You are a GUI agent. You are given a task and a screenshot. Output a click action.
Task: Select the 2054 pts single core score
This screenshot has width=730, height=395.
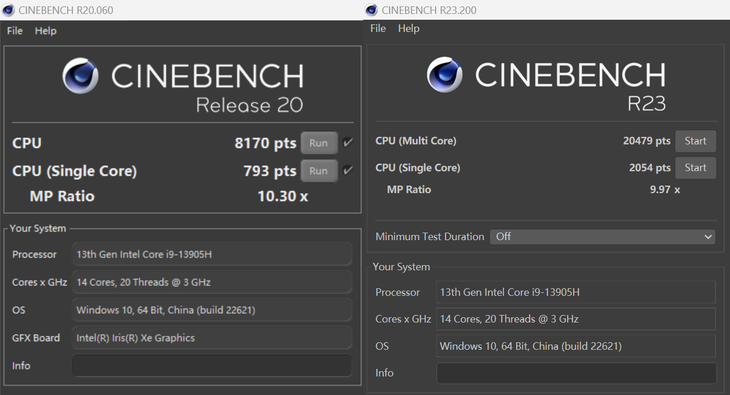click(650, 168)
